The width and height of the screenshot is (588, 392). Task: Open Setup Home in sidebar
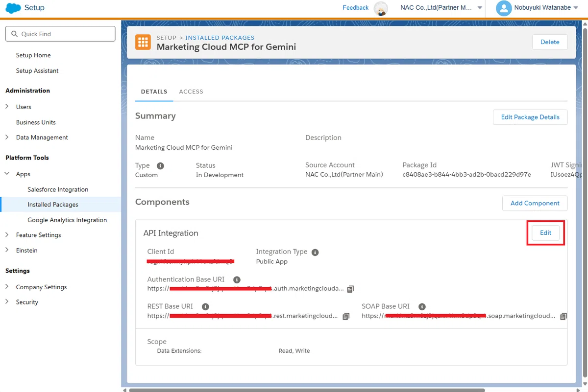coord(33,55)
